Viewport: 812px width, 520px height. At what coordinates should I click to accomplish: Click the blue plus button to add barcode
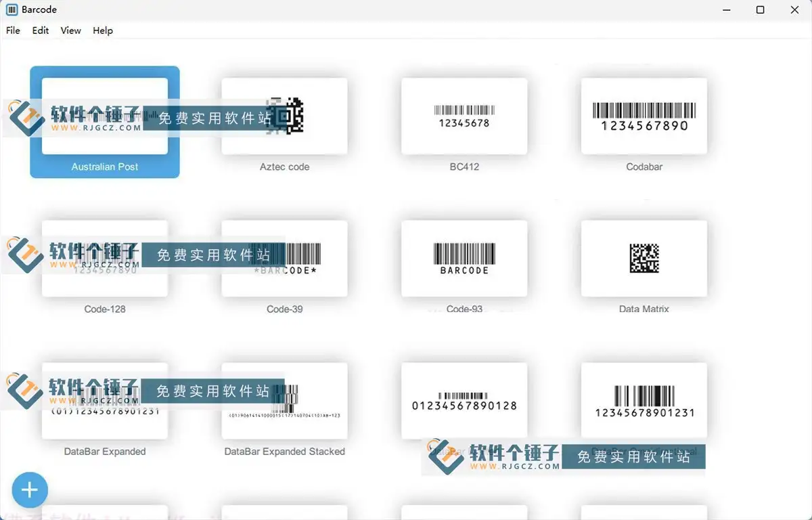pyautogui.click(x=30, y=490)
